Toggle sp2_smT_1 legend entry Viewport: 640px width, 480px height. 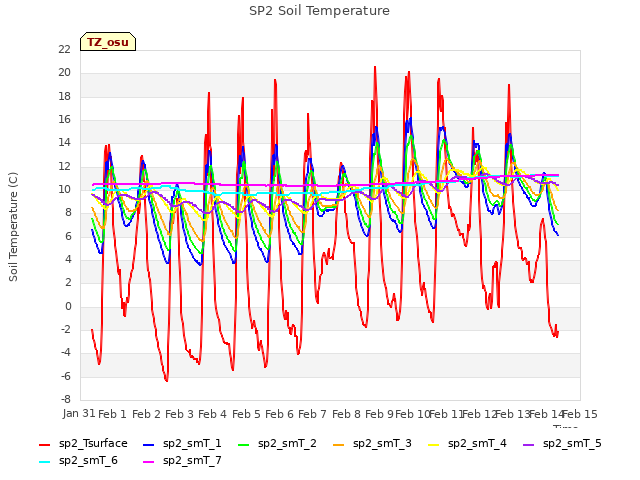[x=182, y=443]
